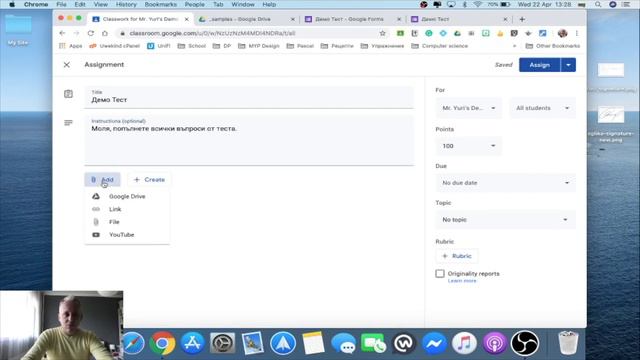Open the Create button
The width and height of the screenshot is (640, 360).
click(149, 180)
